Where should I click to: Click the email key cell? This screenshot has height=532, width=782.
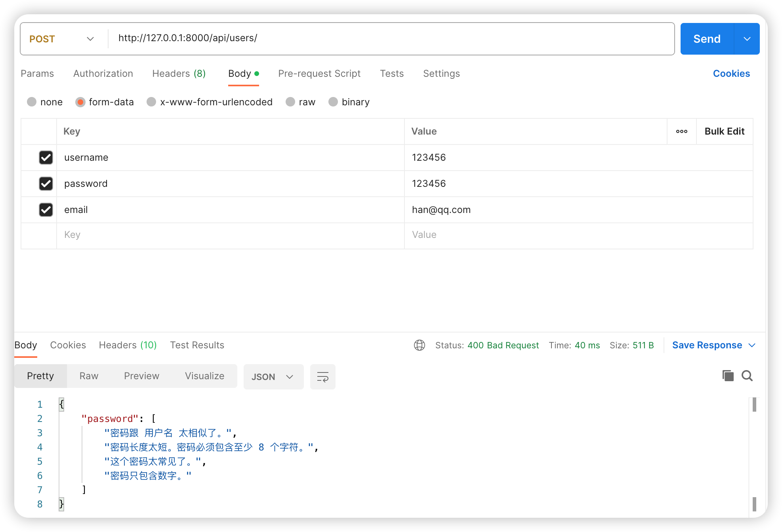(231, 210)
